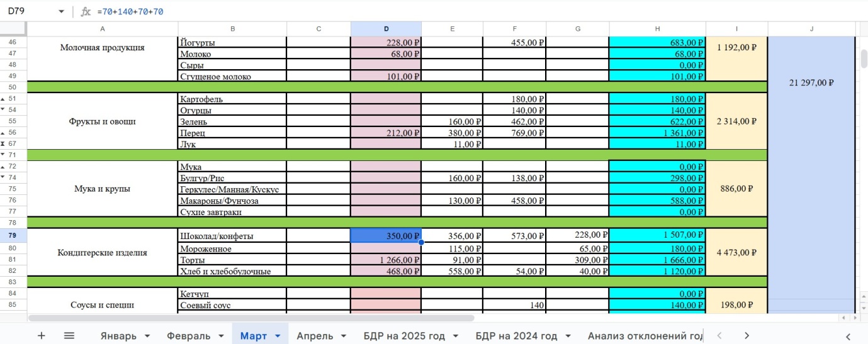Open the Март tab dropdown menu

coord(278,336)
